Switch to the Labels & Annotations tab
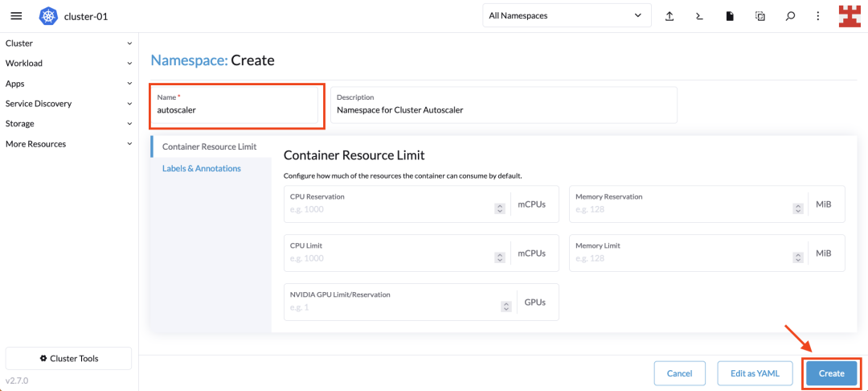 click(202, 168)
